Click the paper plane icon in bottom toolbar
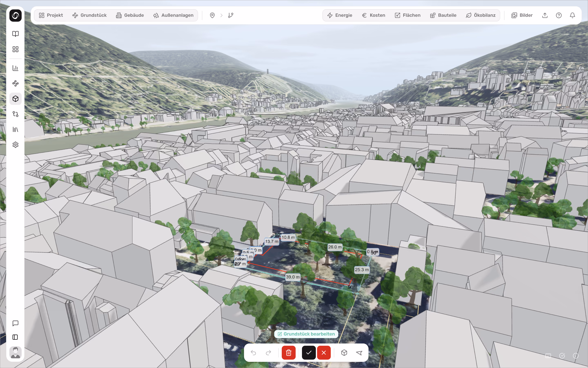Image resolution: width=588 pixels, height=368 pixels. 359,353
